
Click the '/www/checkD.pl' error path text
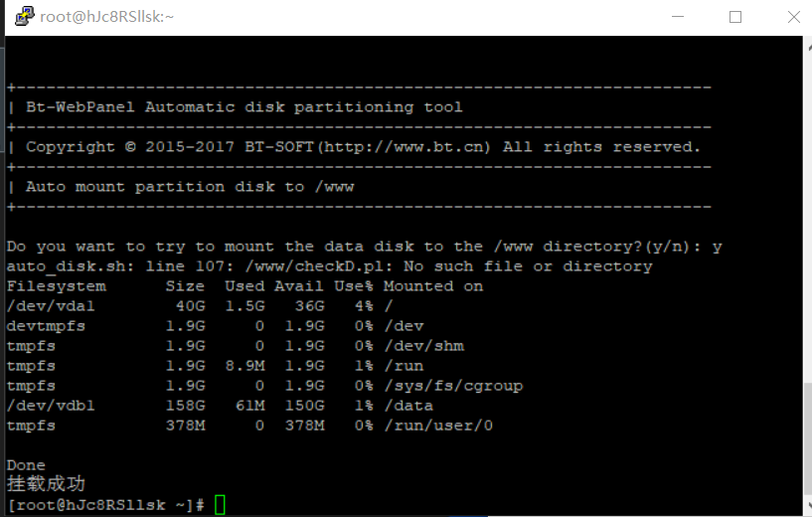314,266
